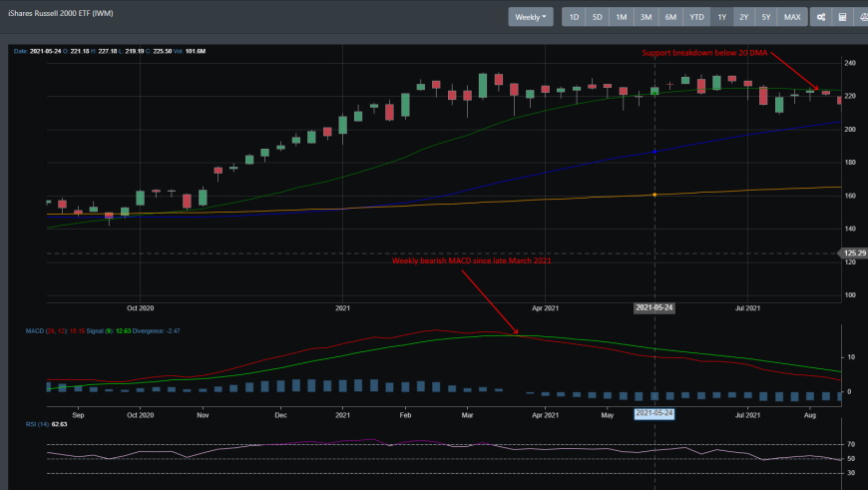868x490 pixels.
Task: Click the Apr 2021 label on price axis
Action: coord(546,307)
